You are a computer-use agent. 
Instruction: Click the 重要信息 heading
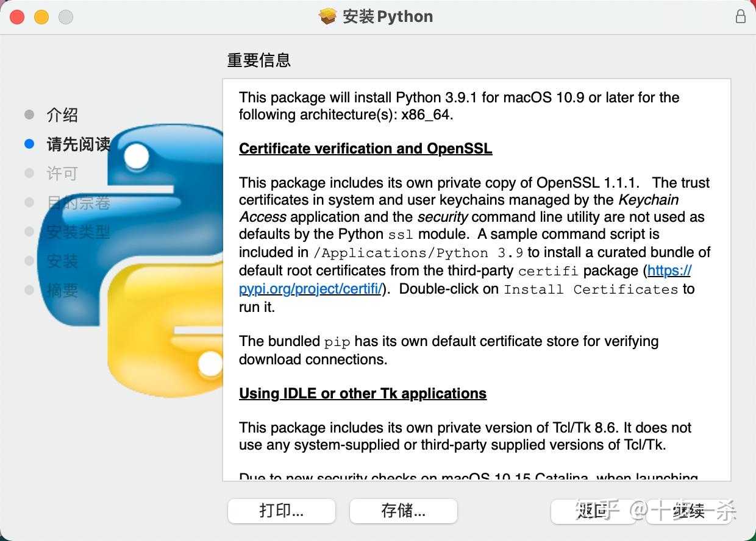point(259,60)
